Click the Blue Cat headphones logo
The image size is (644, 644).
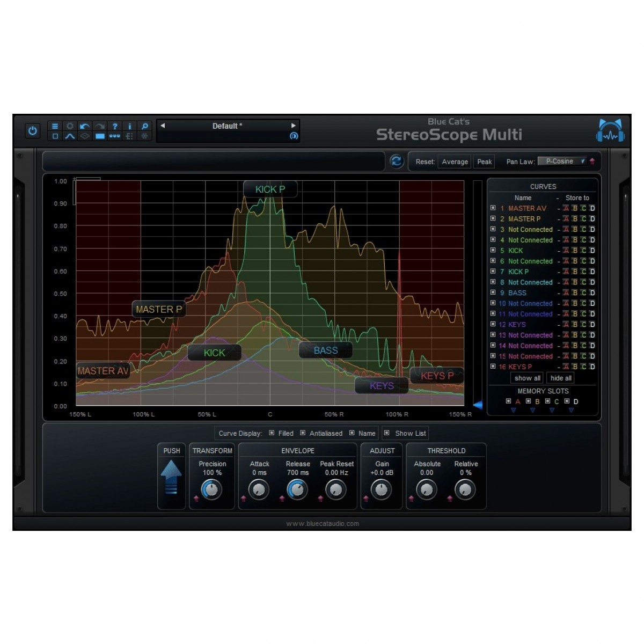click(610, 131)
